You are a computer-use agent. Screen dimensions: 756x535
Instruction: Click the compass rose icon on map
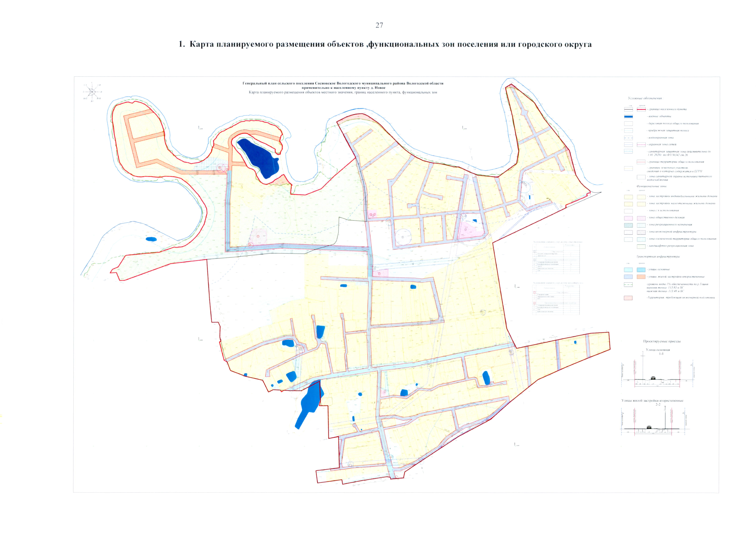point(92,92)
